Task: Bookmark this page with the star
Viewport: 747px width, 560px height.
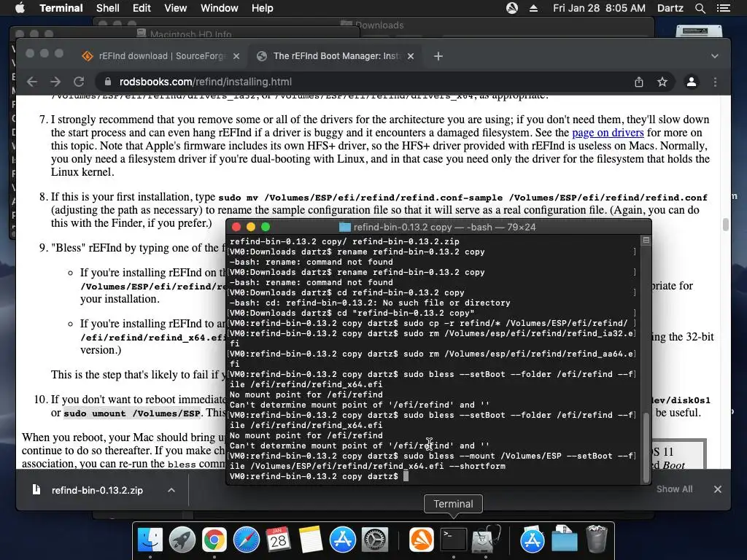Action: click(x=662, y=82)
